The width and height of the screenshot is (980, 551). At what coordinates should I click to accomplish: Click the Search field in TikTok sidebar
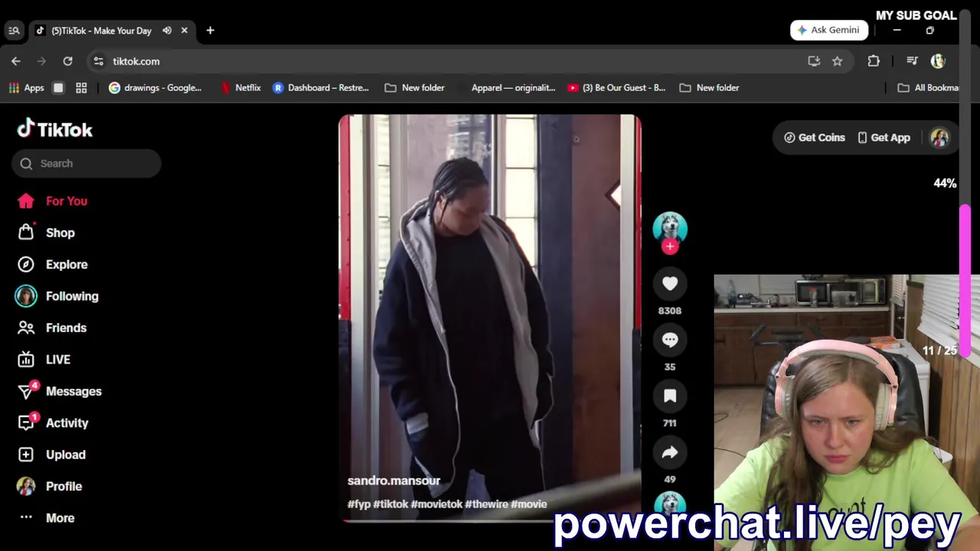click(x=86, y=163)
